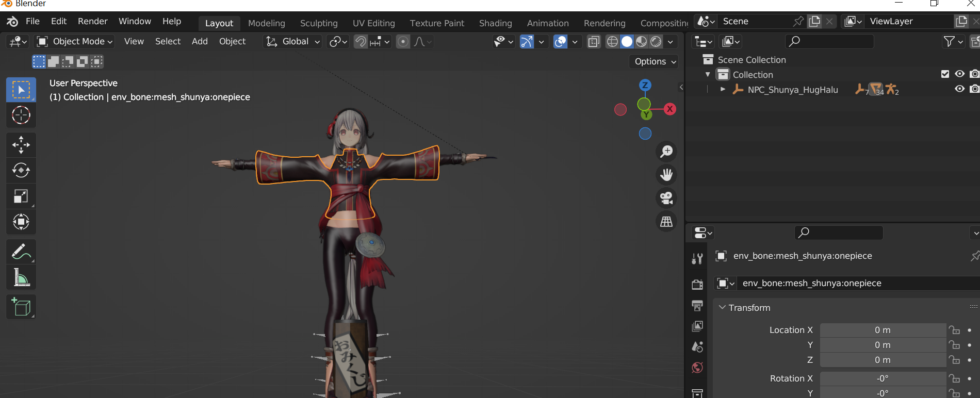The image size is (980, 398).
Task: Click the zoom magnifier in the viewport
Action: [666, 152]
